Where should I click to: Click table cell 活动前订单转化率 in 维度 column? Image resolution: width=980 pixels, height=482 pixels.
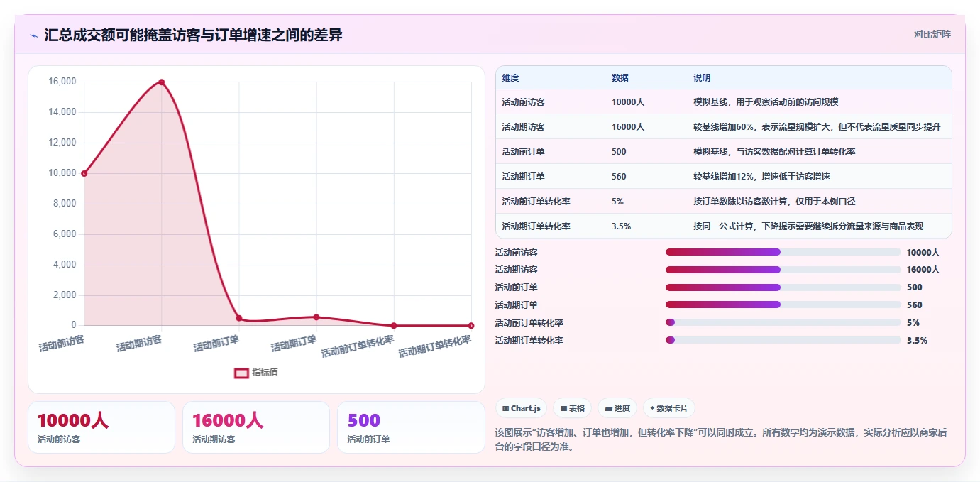[536, 202]
